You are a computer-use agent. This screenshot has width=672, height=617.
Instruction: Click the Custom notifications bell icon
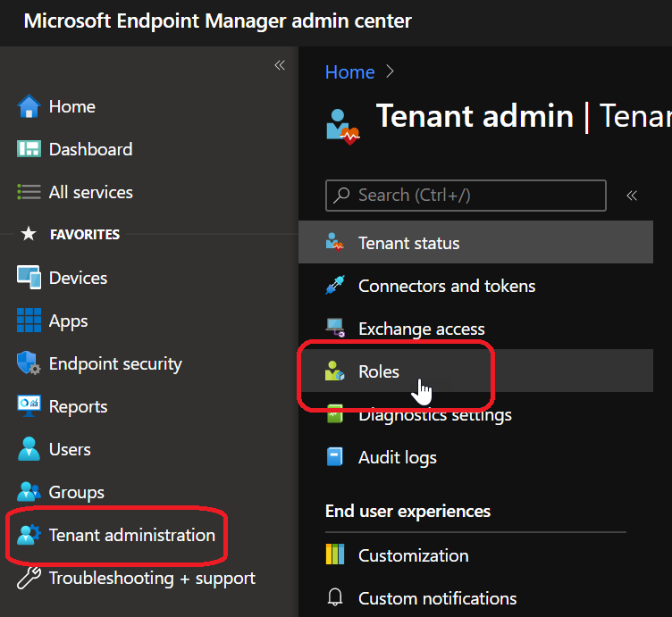(335, 598)
